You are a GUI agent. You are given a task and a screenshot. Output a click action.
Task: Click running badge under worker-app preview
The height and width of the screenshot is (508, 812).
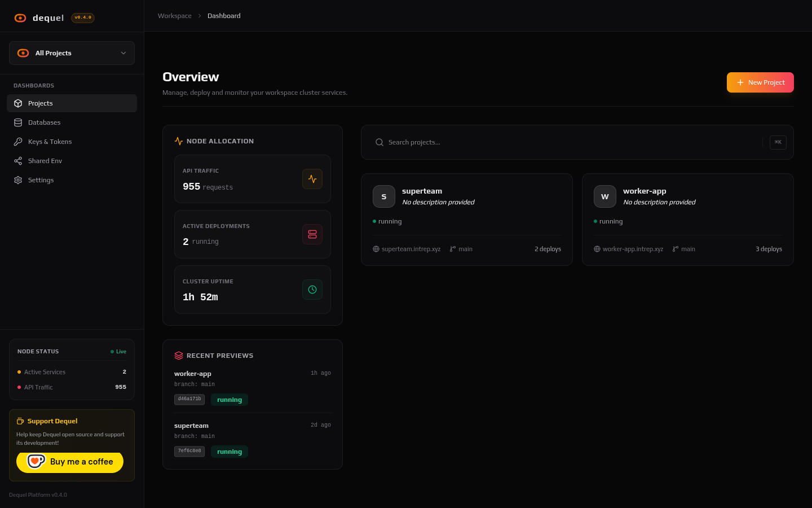(230, 400)
